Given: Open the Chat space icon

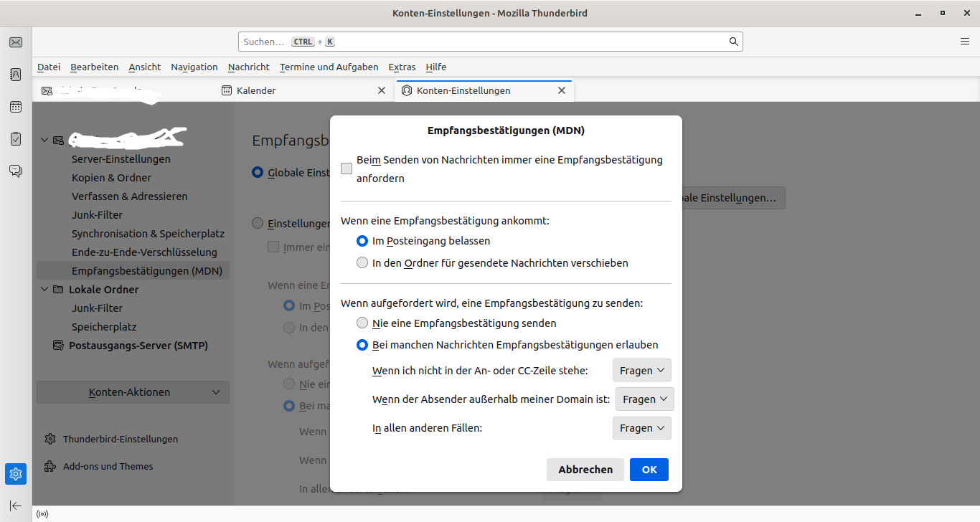Looking at the screenshot, I should [16, 171].
